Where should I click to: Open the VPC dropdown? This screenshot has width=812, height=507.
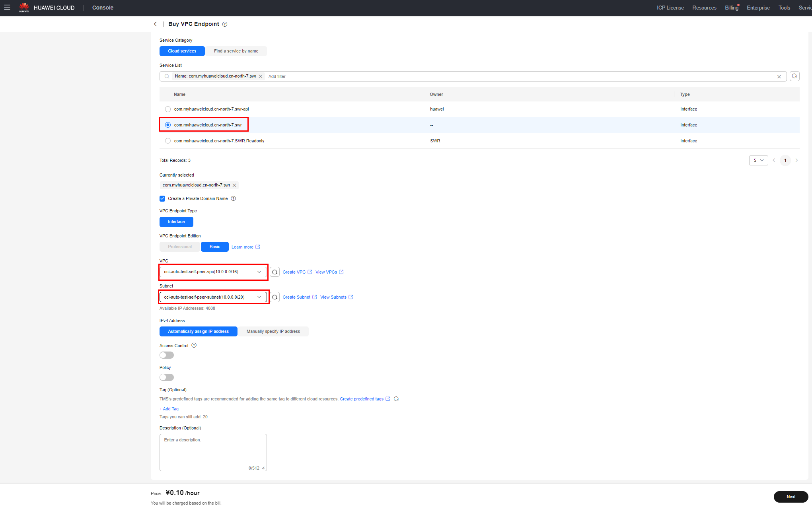(x=213, y=272)
